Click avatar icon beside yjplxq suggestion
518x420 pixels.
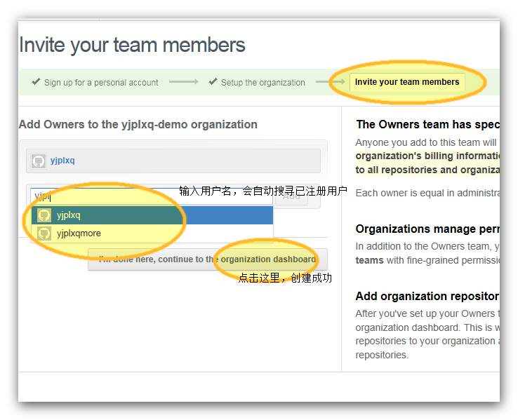(44, 215)
